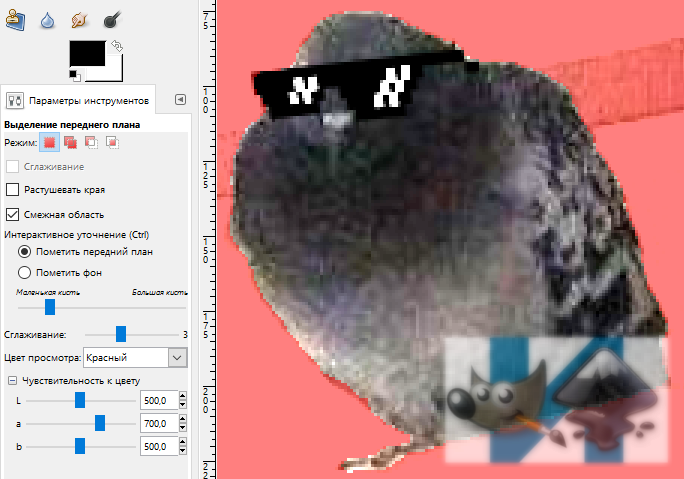The image size is (684, 479).
Task: Click the L value field 500,0
Action: 159,400
